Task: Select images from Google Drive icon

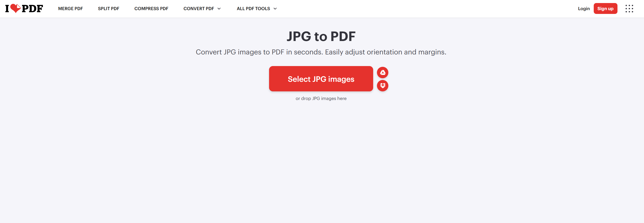Action: click(383, 73)
